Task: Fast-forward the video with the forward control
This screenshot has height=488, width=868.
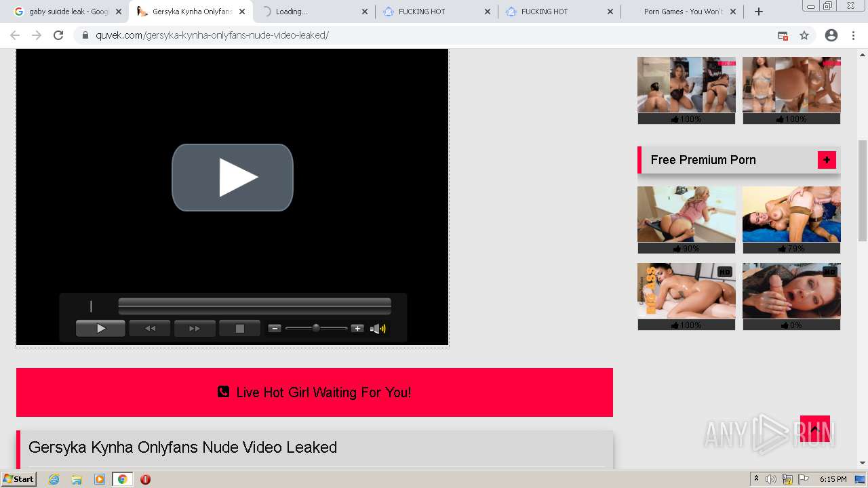Action: click(x=195, y=329)
